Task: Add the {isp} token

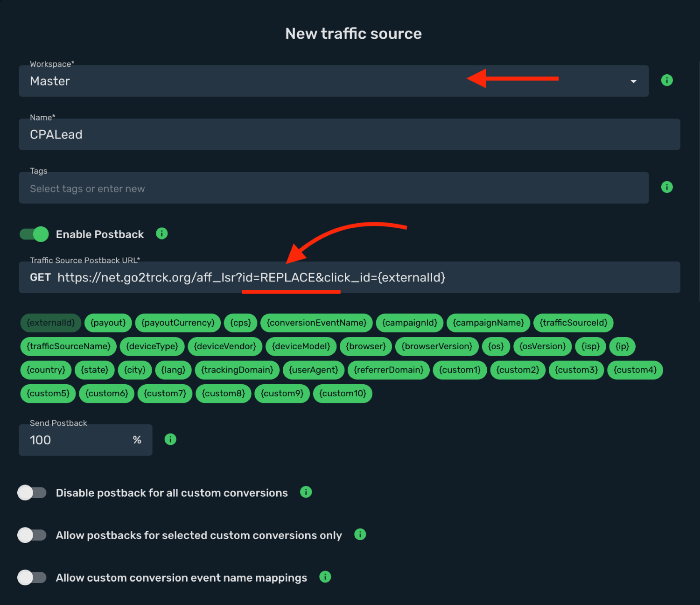Action: (x=591, y=346)
